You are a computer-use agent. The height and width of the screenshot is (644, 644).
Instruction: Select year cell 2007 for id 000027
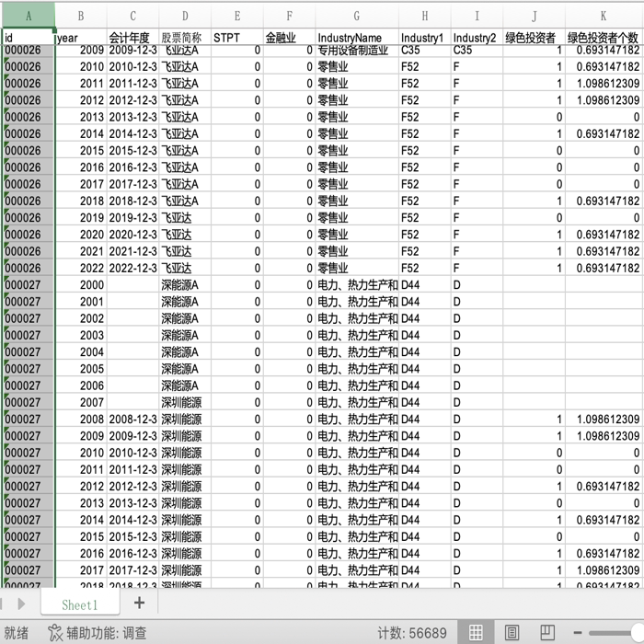point(81,403)
